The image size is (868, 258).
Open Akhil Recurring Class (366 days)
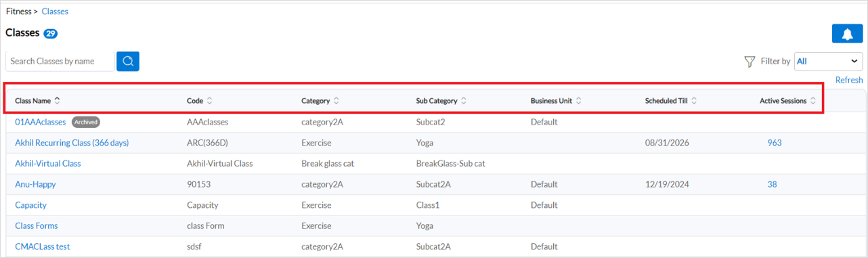(x=72, y=143)
